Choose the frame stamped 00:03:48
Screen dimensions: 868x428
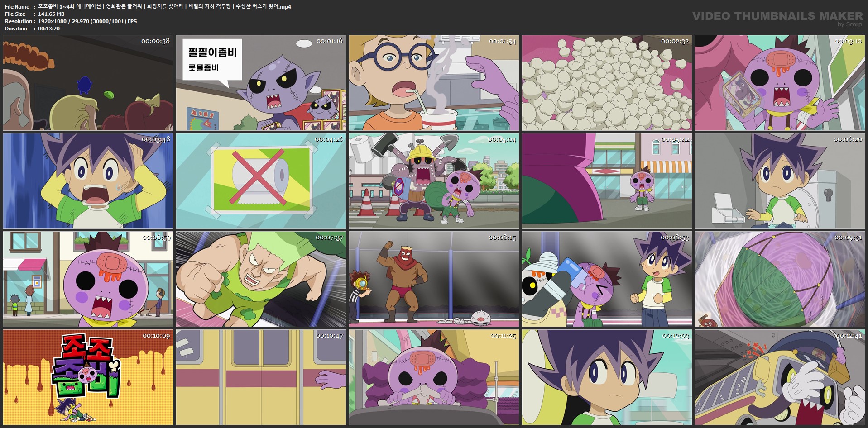coord(88,181)
